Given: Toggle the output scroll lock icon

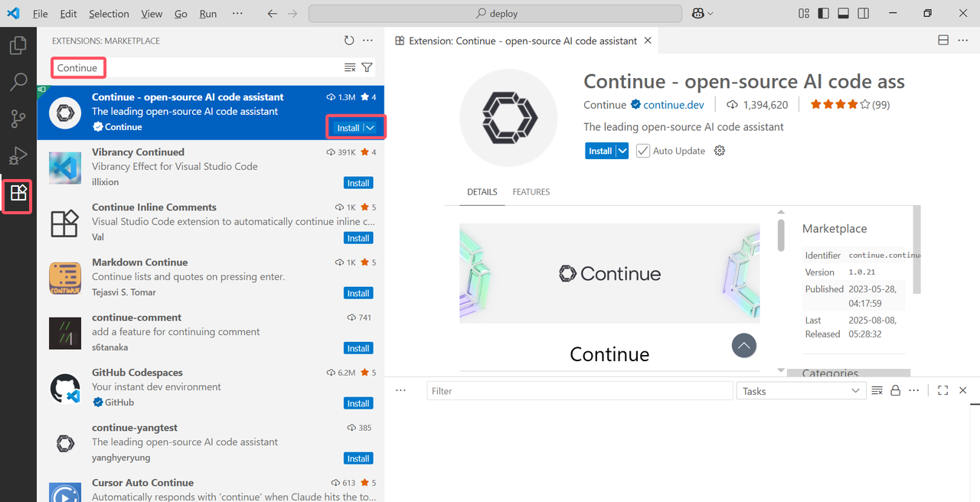Looking at the screenshot, I should (895, 390).
